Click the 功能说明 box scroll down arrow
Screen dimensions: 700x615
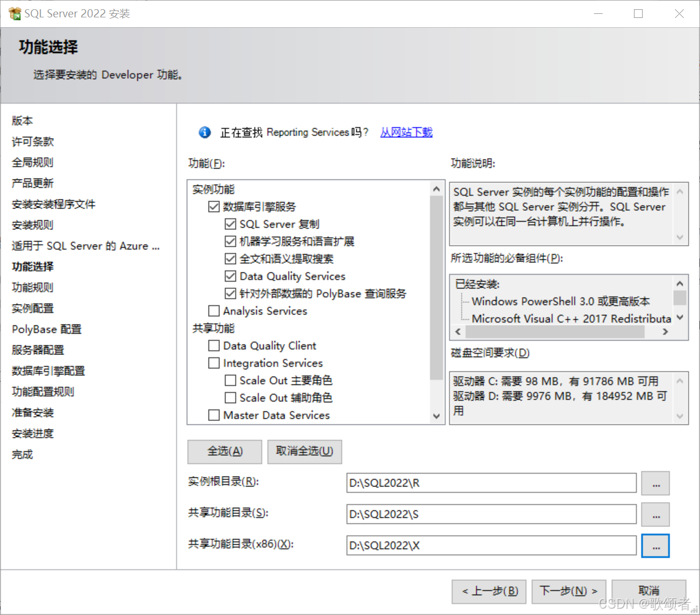[680, 237]
